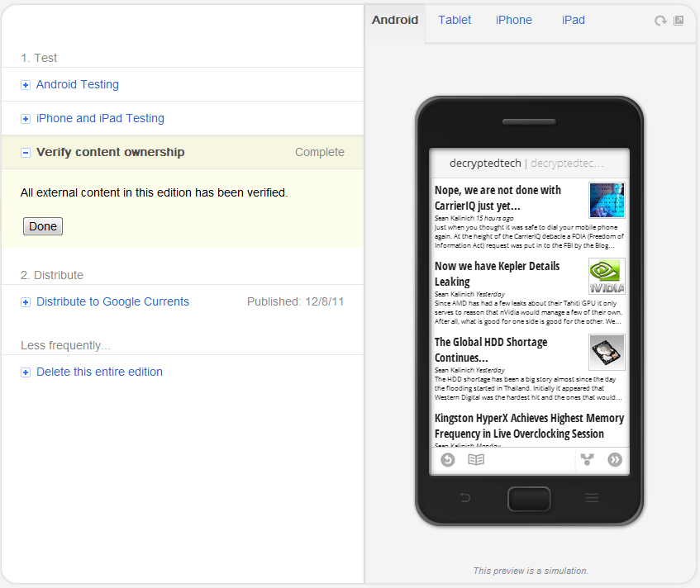Expand Distribute to Google Currents section
The width and height of the screenshot is (700, 588).
(26, 302)
